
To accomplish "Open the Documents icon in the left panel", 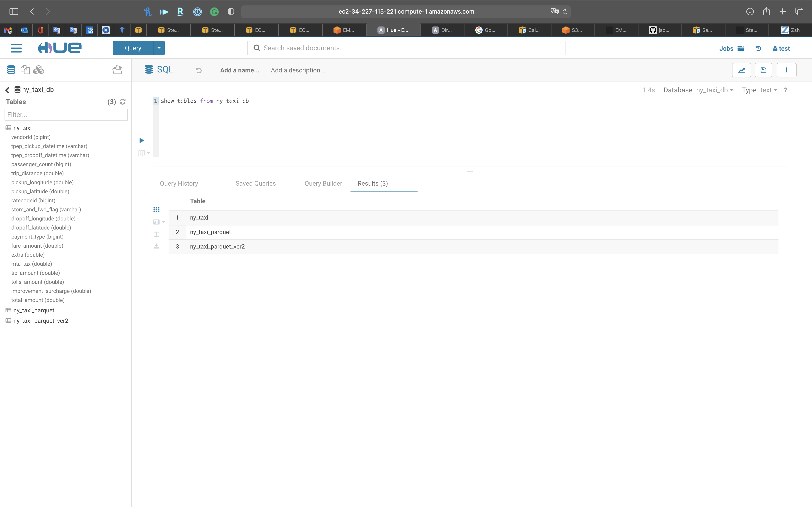I will click(25, 70).
